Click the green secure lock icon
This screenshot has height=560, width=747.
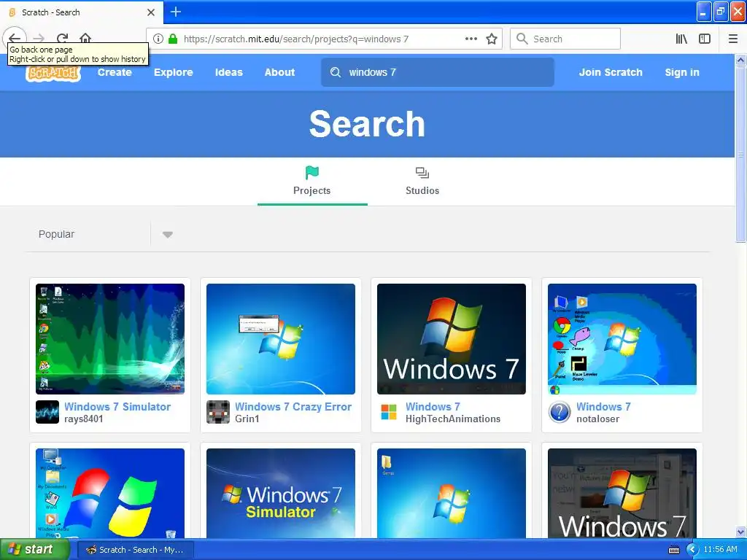(x=173, y=39)
